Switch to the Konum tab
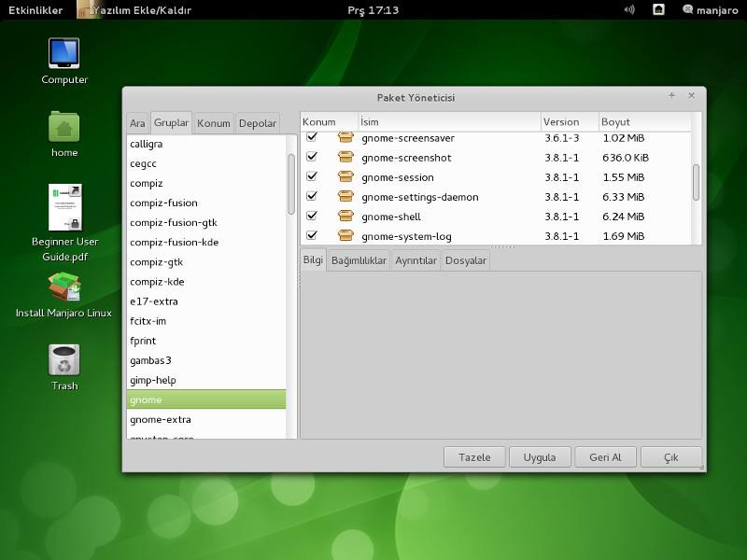The width and height of the screenshot is (747, 560). tap(214, 123)
